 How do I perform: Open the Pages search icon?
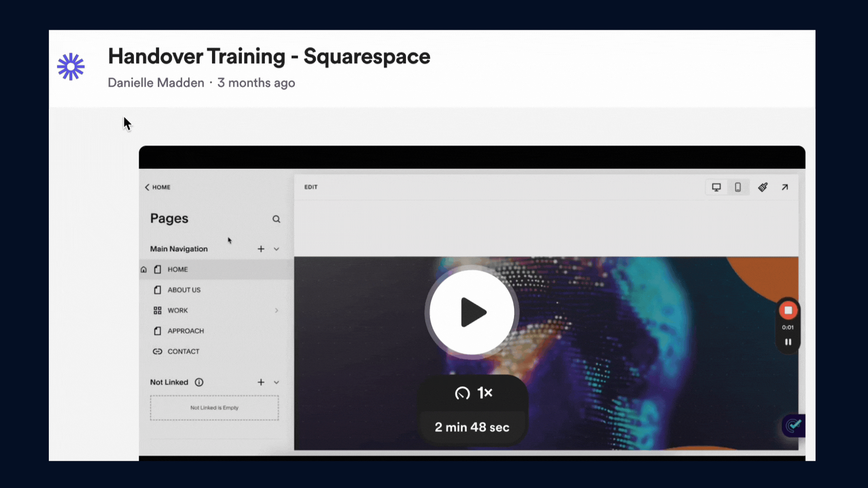point(276,219)
